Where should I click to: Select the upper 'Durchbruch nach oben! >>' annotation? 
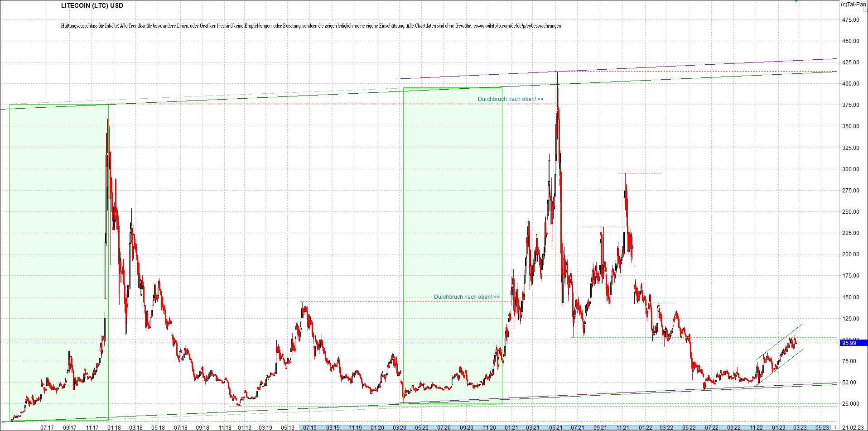click(511, 99)
